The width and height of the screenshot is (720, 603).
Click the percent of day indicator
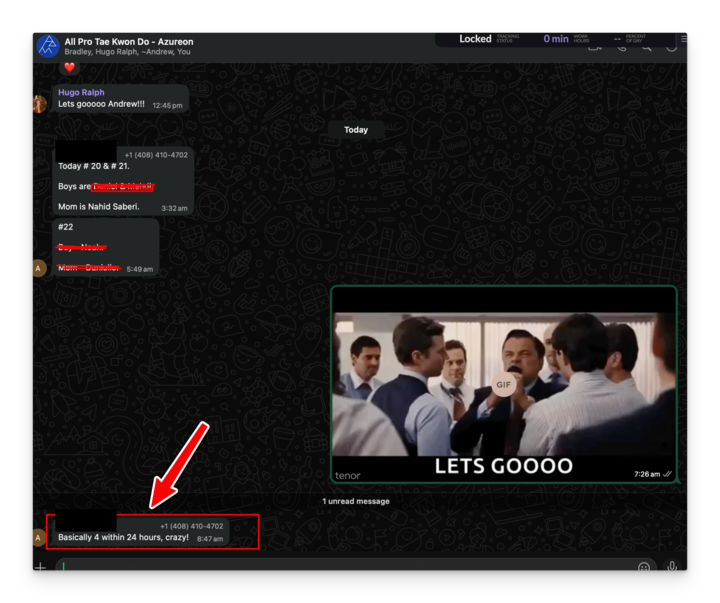630,39
